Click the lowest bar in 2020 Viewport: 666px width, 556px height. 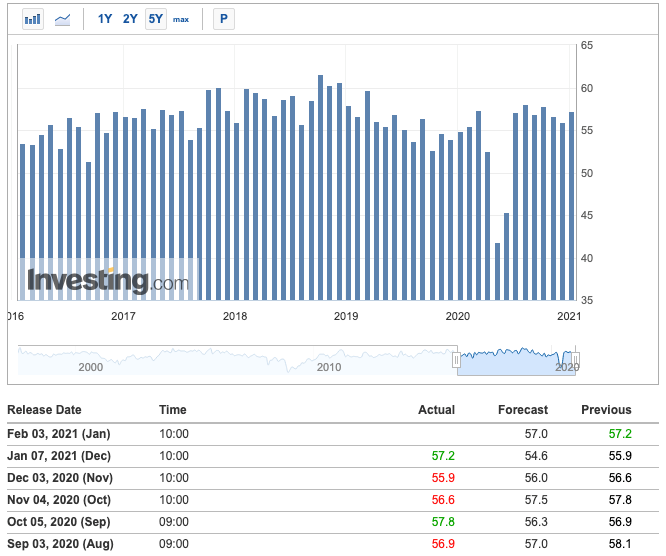coord(497,272)
